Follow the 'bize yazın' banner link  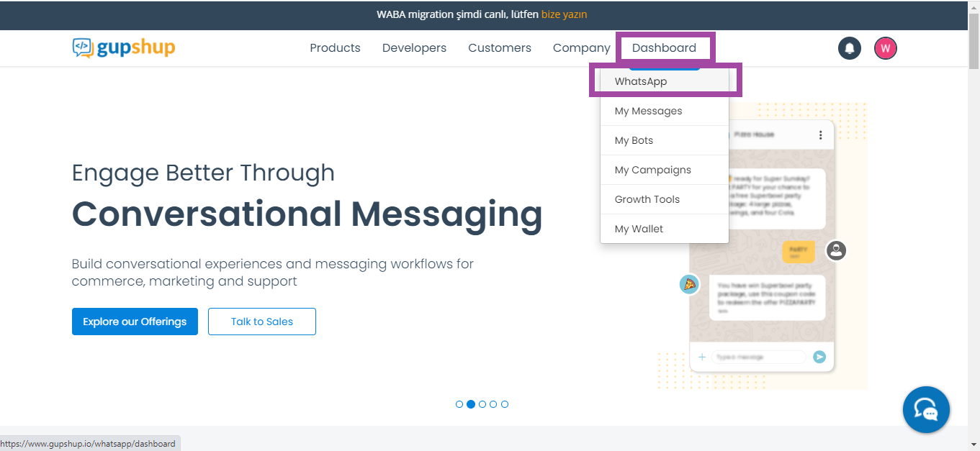pos(564,14)
